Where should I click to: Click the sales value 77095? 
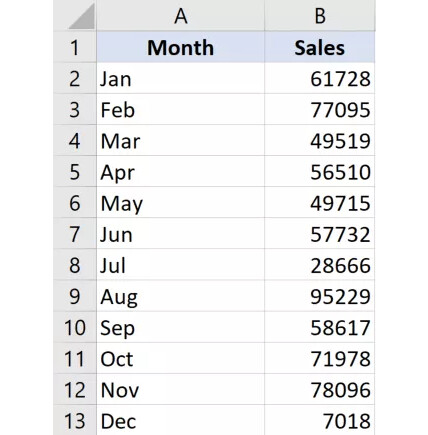pyautogui.click(x=320, y=110)
